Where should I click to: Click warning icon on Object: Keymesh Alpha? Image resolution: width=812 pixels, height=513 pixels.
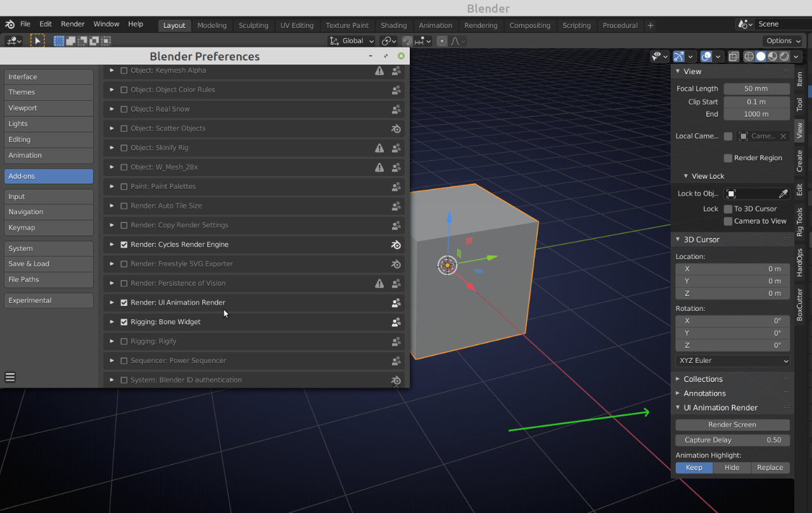tap(379, 70)
